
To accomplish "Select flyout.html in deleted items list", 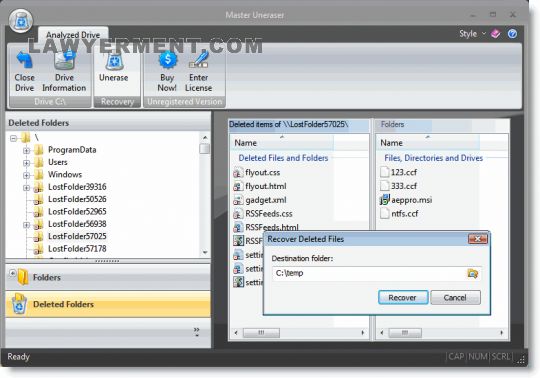I will (266, 186).
